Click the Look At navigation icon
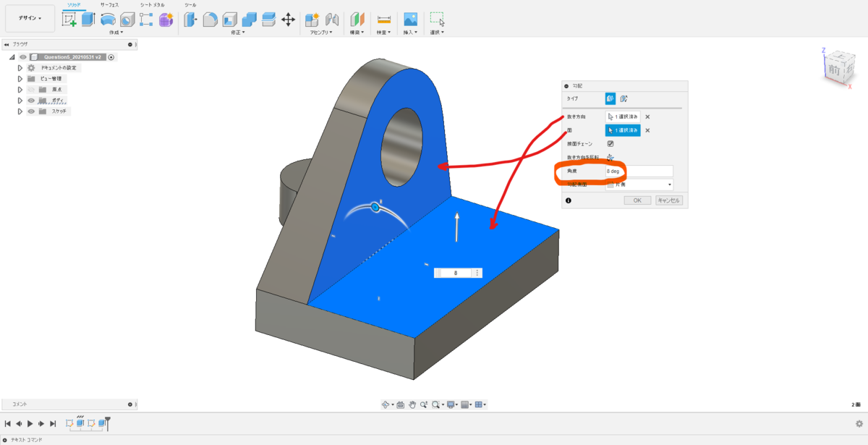Viewport: 868px width, 445px height. (x=400, y=404)
